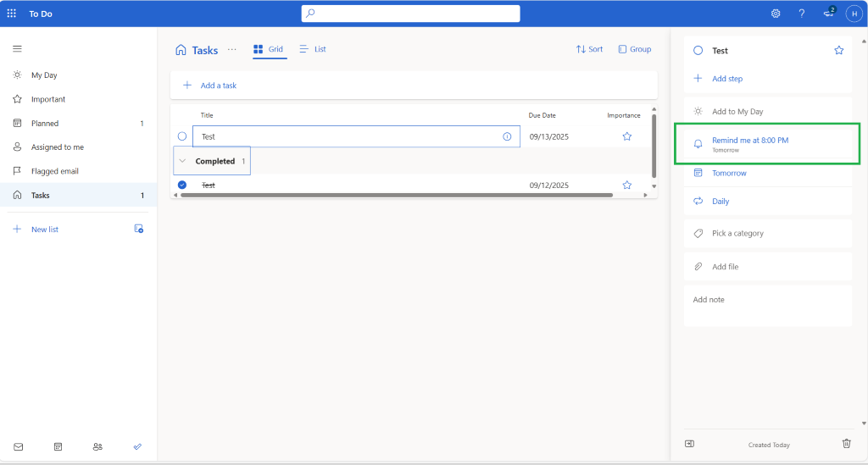Click the Add note field
Image resolution: width=868 pixels, height=465 pixels.
(x=767, y=305)
